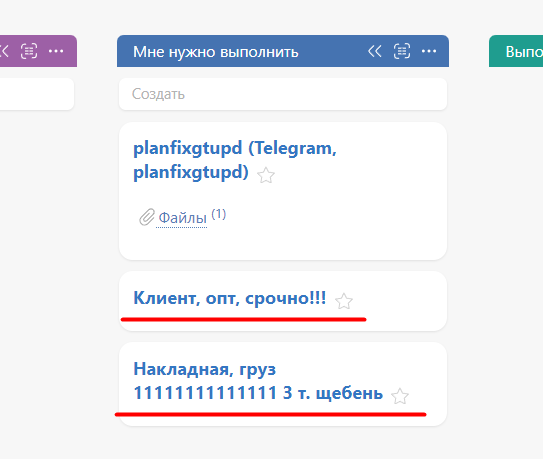543x459 pixels.
Task: Collapse the purple column with chevrons
Action: 4,51
